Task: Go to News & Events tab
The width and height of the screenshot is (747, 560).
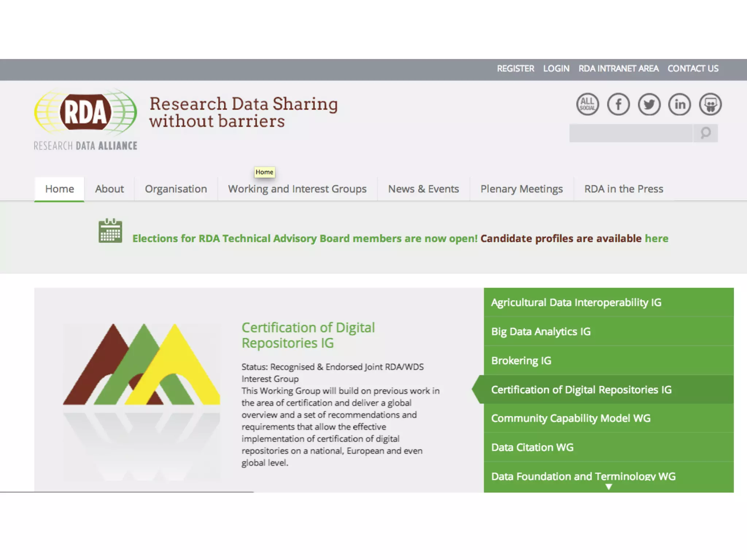Action: point(423,189)
